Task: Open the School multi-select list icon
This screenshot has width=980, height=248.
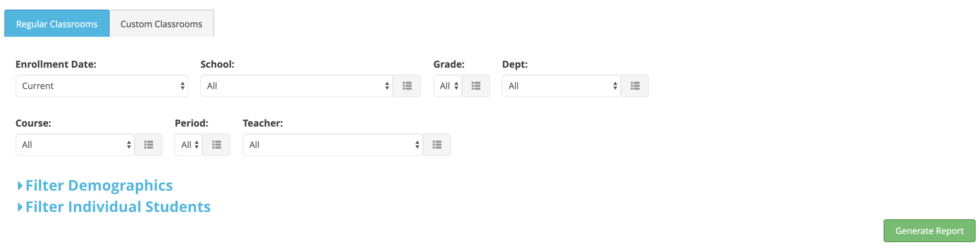Action: click(407, 86)
